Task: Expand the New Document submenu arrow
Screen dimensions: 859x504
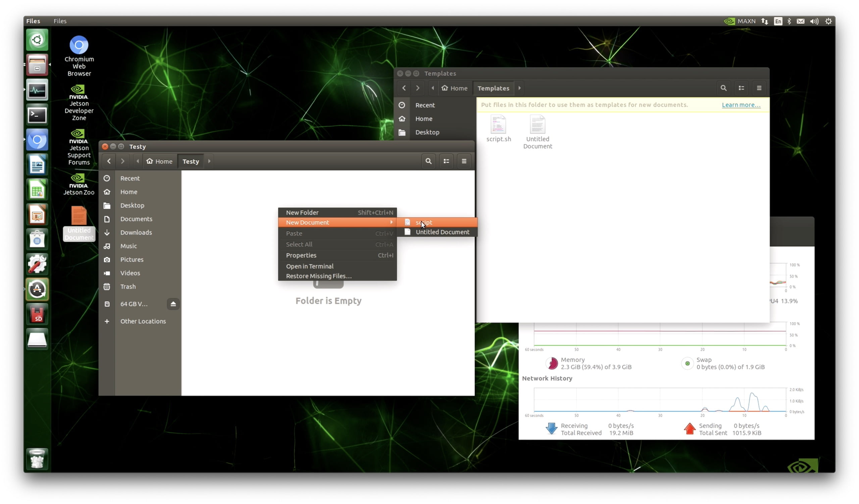Action: click(x=392, y=222)
